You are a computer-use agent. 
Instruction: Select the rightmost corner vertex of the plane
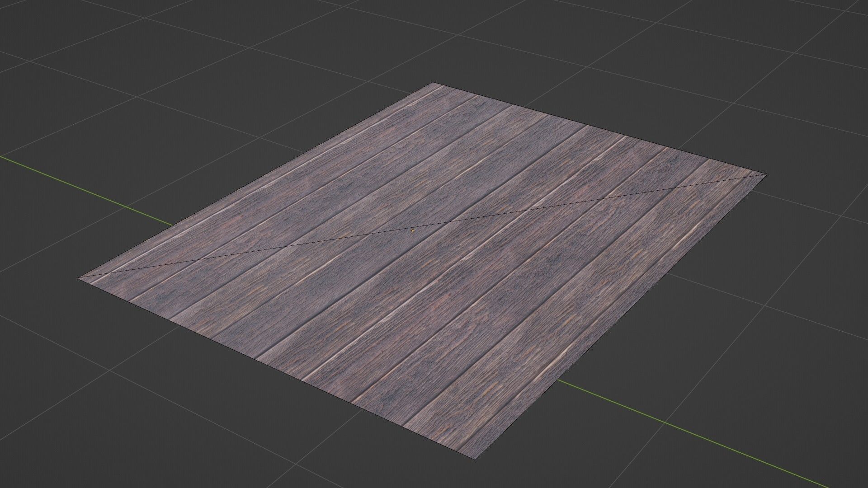pos(766,174)
